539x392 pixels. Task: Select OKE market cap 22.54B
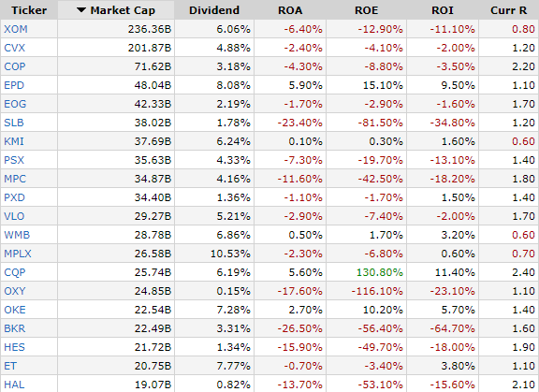point(153,310)
